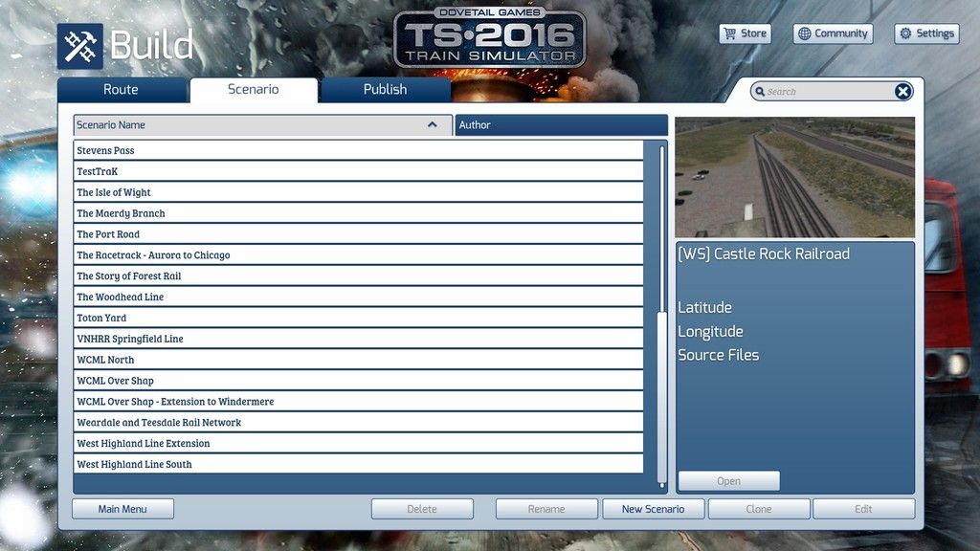Image resolution: width=980 pixels, height=551 pixels.
Task: Open the Settings menu
Action: click(x=927, y=33)
